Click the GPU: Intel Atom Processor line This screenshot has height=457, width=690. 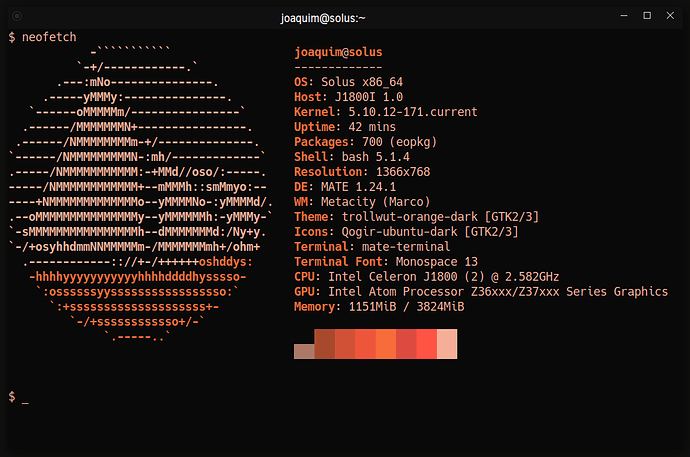pos(481,291)
